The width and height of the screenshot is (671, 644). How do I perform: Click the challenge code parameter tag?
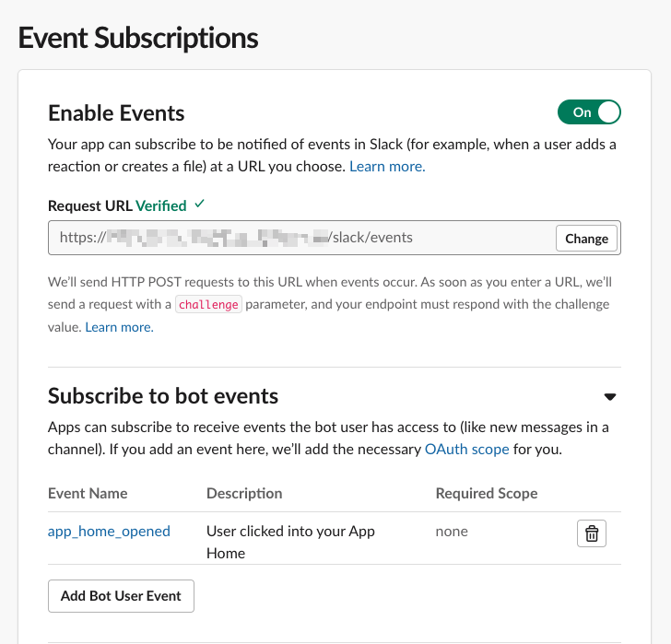(x=208, y=305)
